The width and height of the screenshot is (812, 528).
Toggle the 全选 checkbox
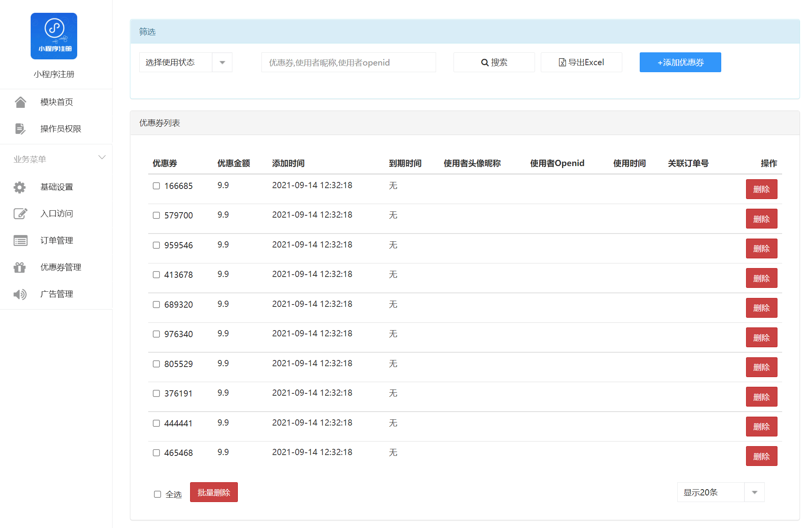tap(158, 494)
